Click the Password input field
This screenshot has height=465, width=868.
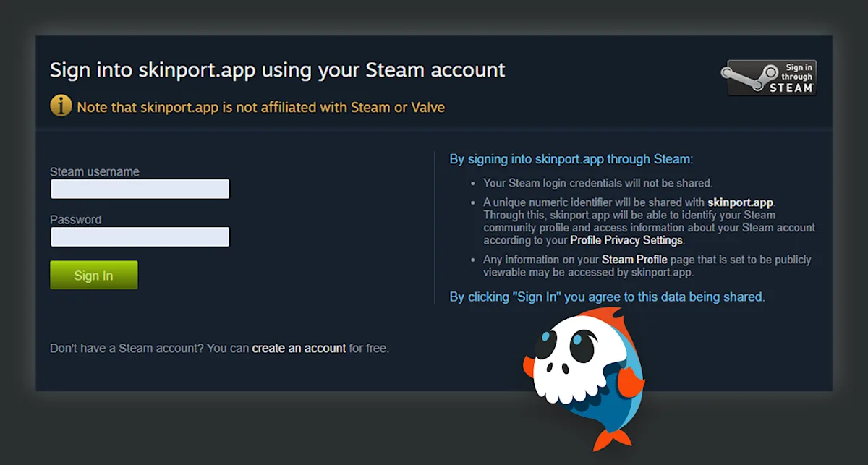tap(139, 236)
